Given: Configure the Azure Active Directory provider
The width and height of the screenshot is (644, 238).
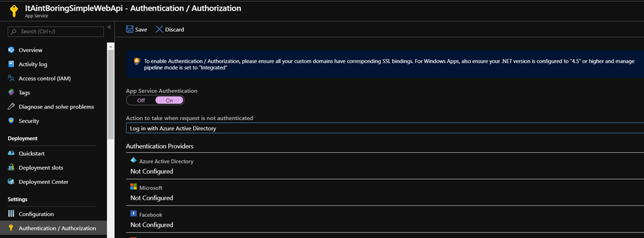Looking at the screenshot, I should coord(385,166).
